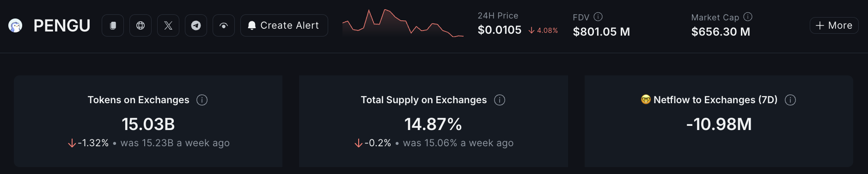Open the PENGU website globe icon
The image size is (868, 174).
(x=141, y=25)
